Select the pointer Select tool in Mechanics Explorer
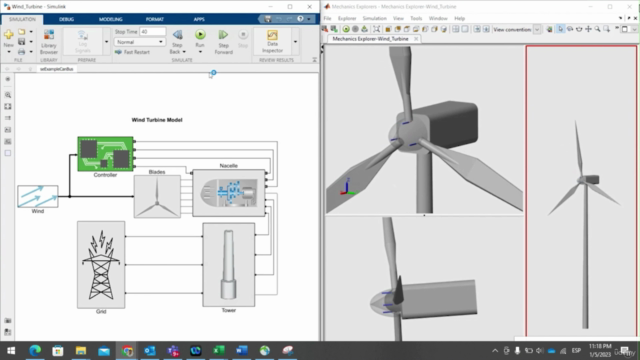Screen dimensions: 640x360 (560, 29)
